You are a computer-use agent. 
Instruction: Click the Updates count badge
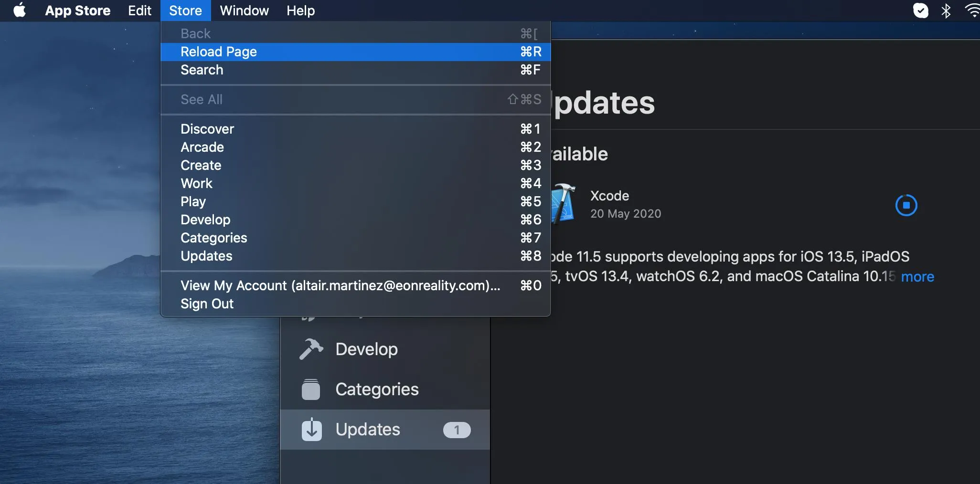[x=457, y=430]
